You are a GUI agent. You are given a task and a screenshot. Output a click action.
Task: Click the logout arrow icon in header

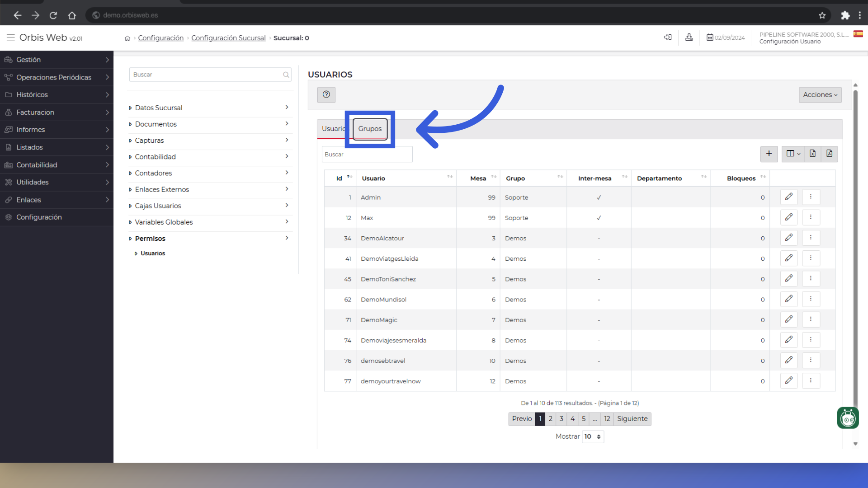tap(668, 38)
